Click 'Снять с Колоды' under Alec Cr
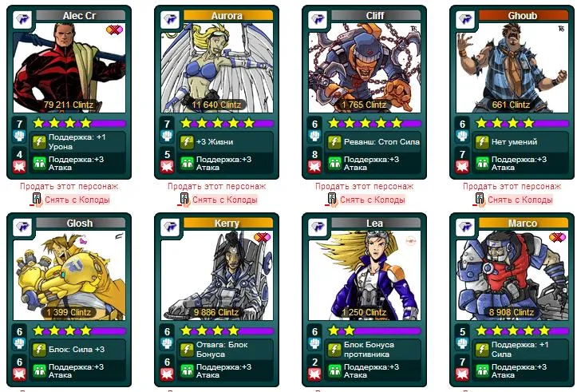 77,200
